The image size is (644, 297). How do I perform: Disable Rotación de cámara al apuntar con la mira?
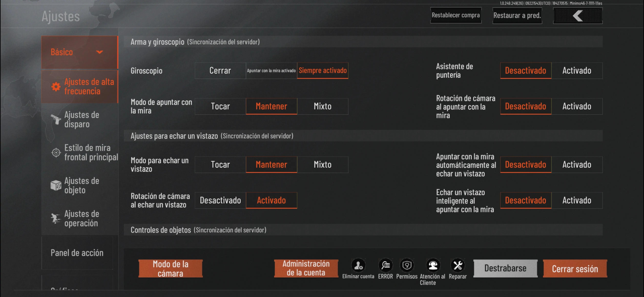pyautogui.click(x=526, y=106)
